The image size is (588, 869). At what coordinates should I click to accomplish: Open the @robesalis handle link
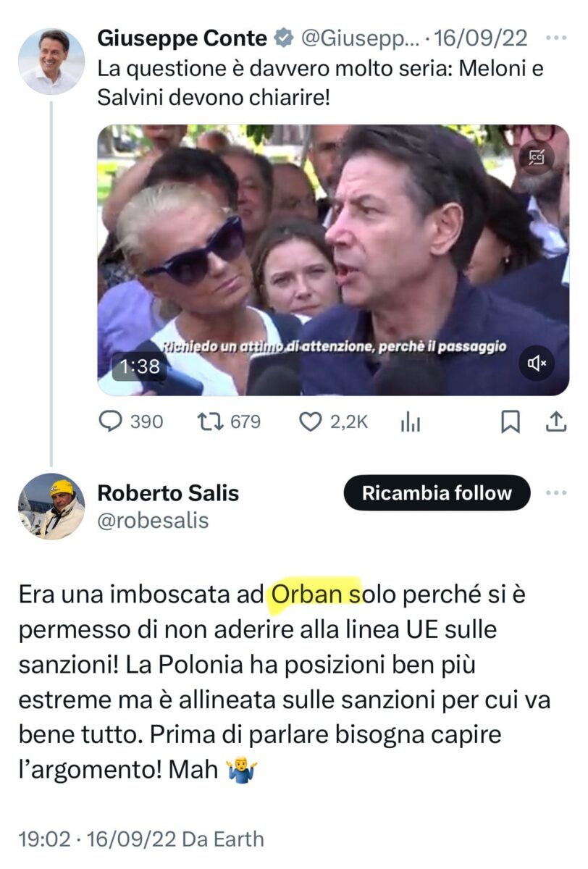click(153, 520)
